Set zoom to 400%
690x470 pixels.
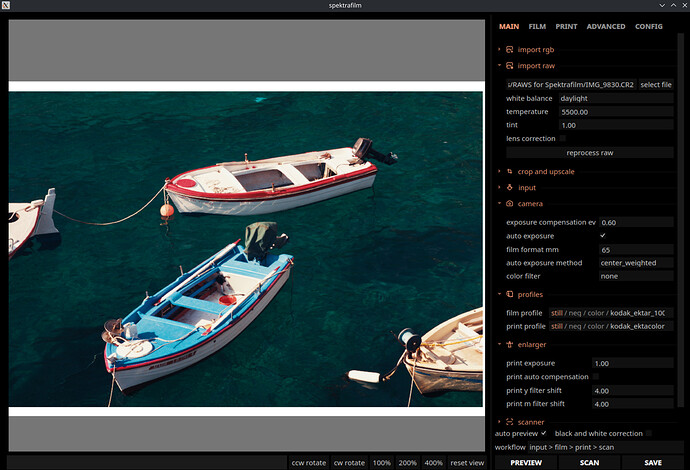point(433,463)
